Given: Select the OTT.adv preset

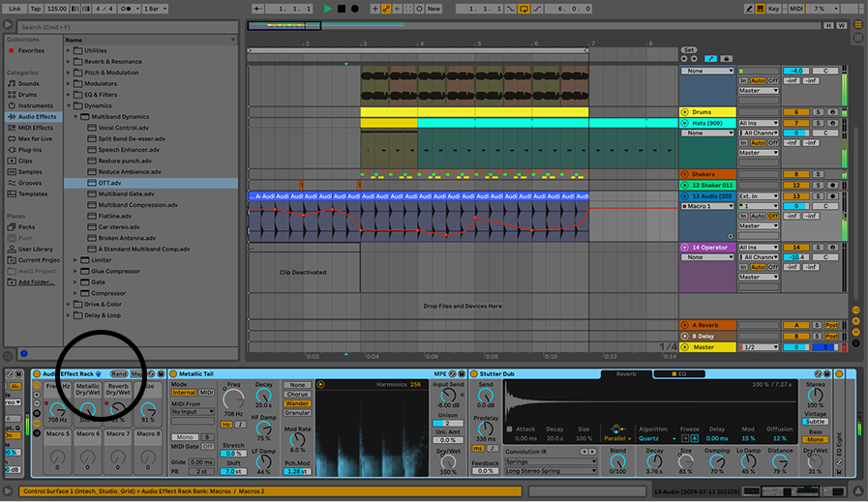Looking at the screenshot, I should click(109, 183).
